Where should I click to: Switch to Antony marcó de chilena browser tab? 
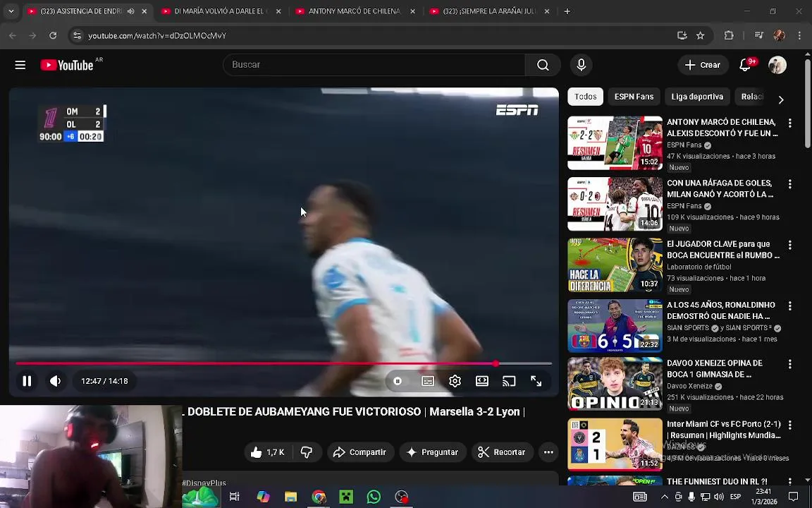point(355,11)
